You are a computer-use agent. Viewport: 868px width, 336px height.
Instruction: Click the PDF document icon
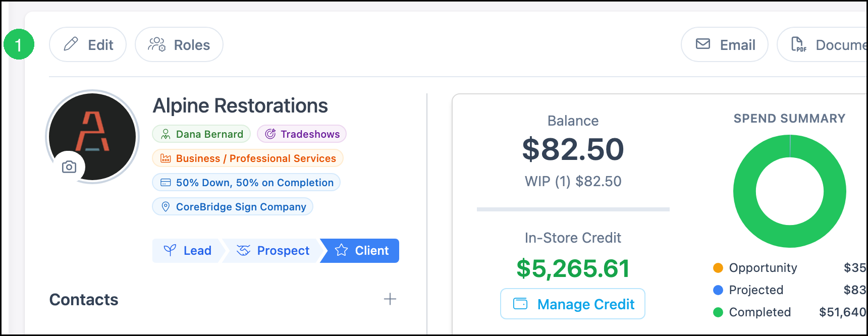click(x=798, y=44)
